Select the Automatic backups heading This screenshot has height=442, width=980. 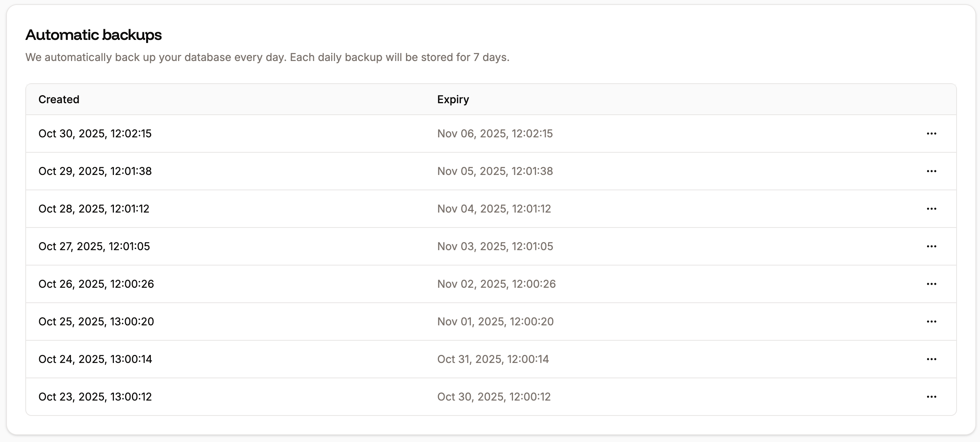(x=93, y=35)
